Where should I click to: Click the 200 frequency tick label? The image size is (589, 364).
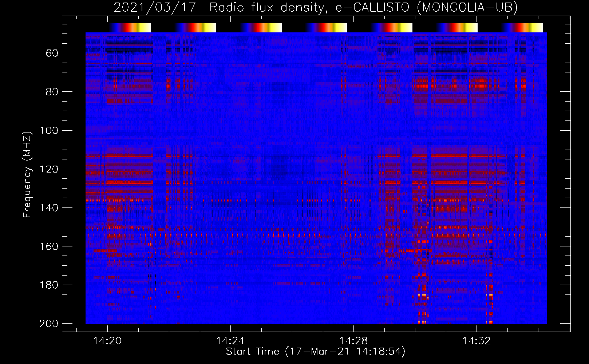point(49,323)
